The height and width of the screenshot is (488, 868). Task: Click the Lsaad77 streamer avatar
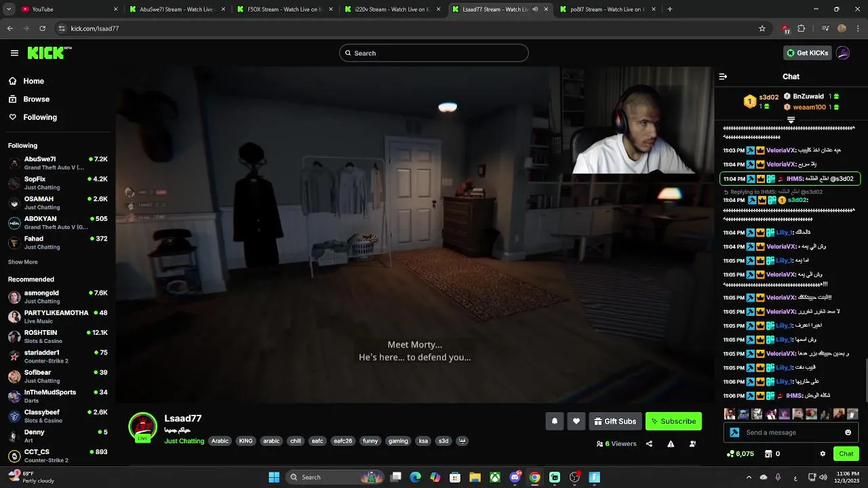[142, 427]
